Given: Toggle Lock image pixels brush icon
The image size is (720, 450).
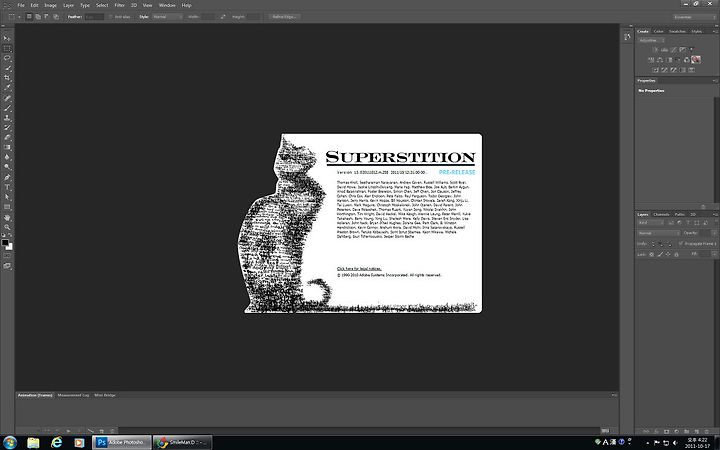Looking at the screenshot, I should (x=660, y=254).
